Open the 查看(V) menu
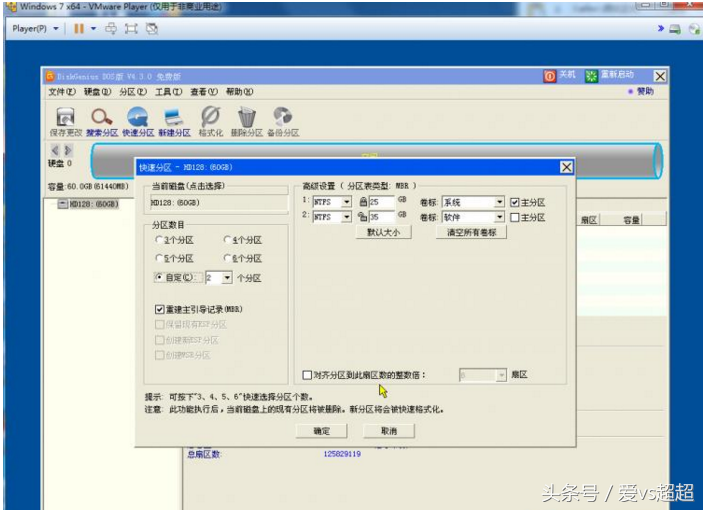This screenshot has width=707, height=510. click(204, 92)
